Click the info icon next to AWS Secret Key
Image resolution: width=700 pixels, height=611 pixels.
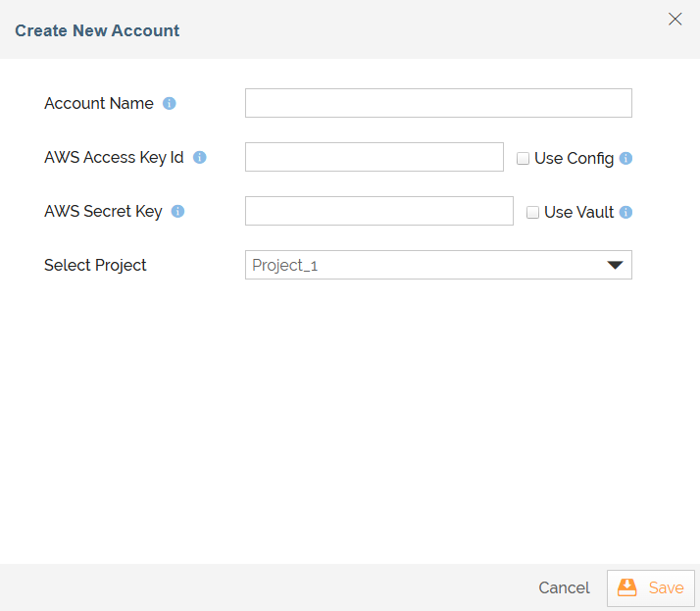pyautogui.click(x=177, y=211)
